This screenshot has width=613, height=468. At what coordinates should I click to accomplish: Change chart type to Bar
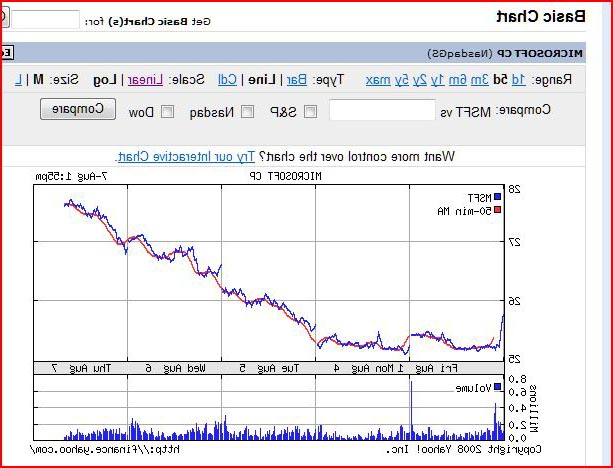click(297, 80)
